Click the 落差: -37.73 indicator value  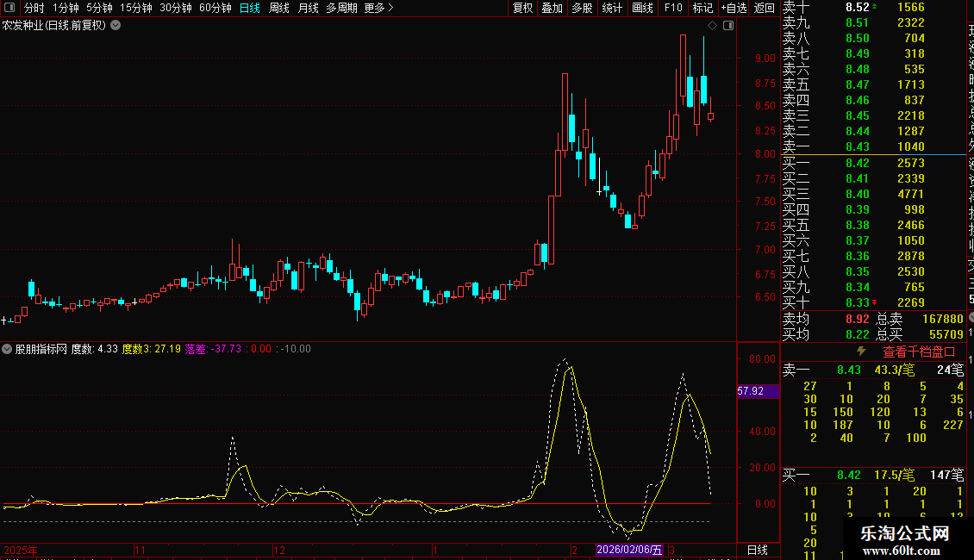coord(212,349)
